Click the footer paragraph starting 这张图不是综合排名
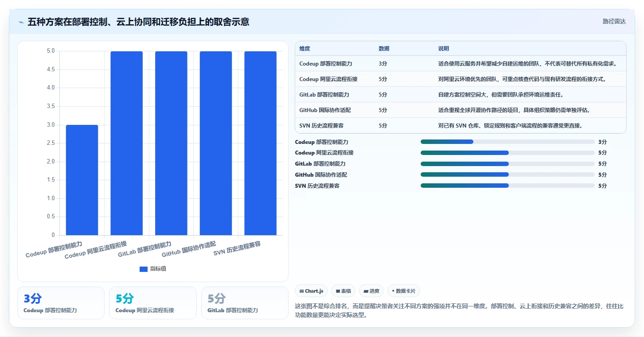This screenshot has height=337, width=644. tap(459, 311)
